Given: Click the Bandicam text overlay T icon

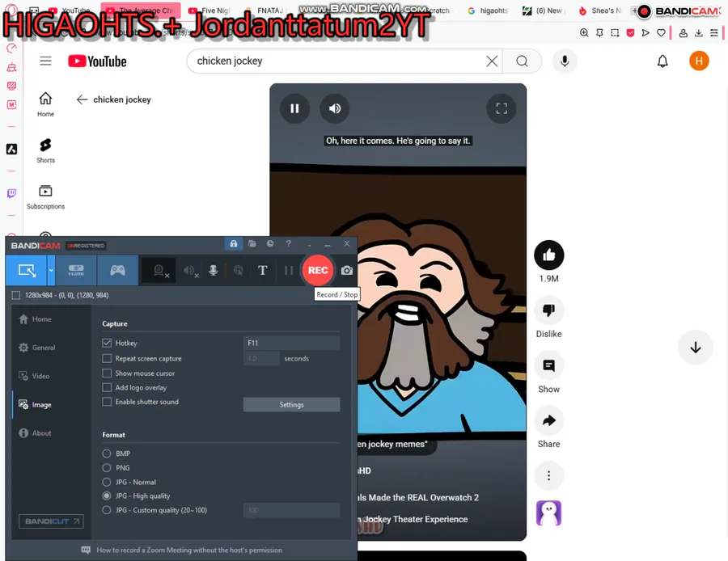Looking at the screenshot, I should pos(262,270).
